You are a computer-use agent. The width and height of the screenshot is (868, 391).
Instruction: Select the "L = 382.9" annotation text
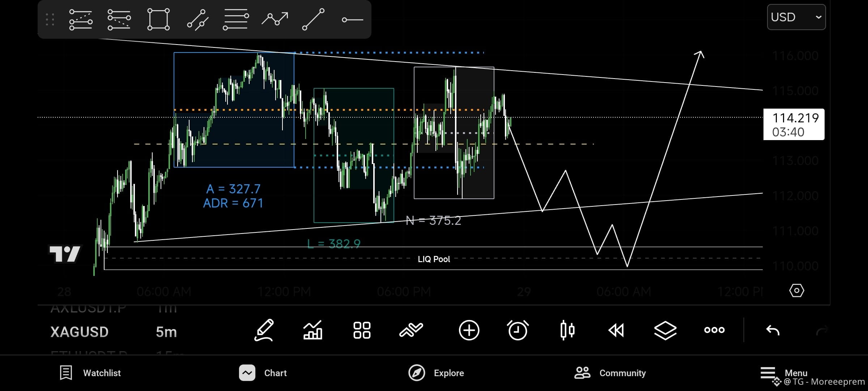coord(334,244)
